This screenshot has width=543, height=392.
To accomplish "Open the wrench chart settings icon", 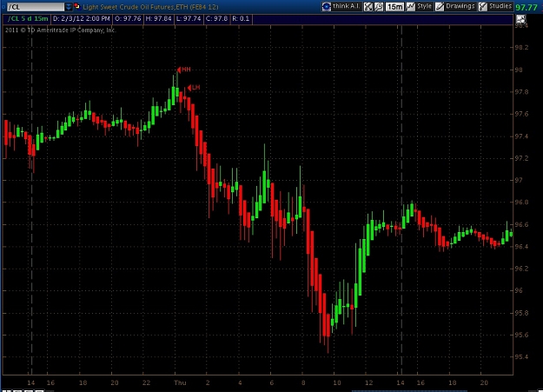I will [x=379, y=7].
